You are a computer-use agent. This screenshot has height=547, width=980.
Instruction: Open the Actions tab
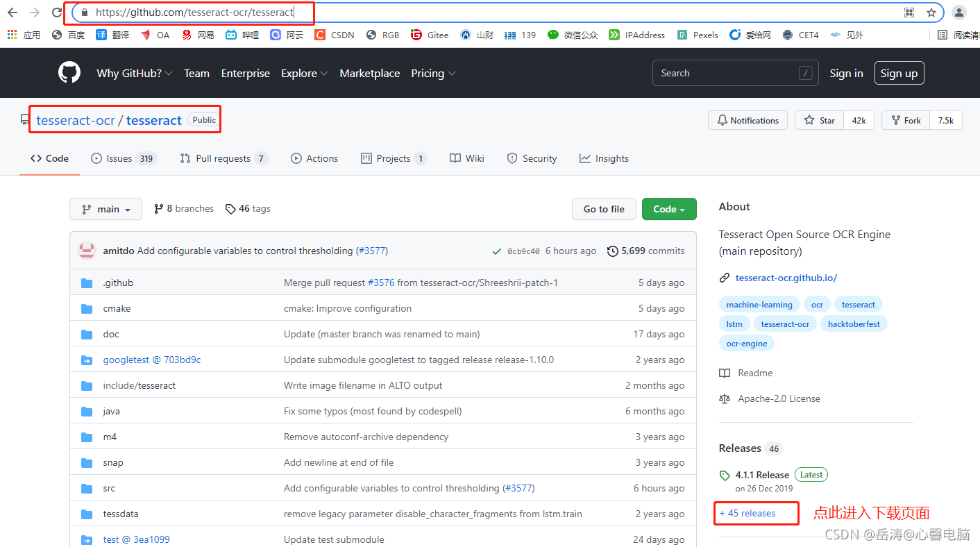[314, 158]
